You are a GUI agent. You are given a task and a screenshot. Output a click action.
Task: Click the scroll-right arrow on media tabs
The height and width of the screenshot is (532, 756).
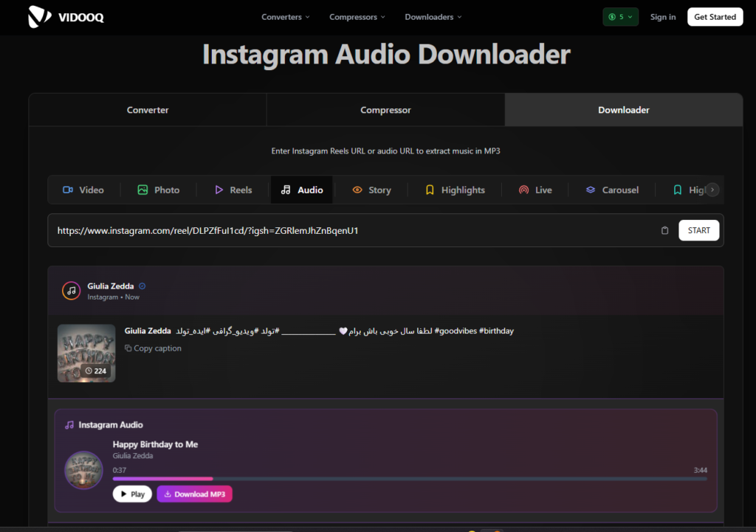tap(712, 190)
